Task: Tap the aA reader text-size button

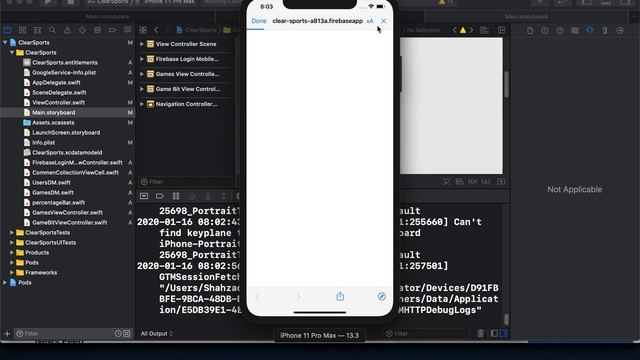Action: [370, 21]
